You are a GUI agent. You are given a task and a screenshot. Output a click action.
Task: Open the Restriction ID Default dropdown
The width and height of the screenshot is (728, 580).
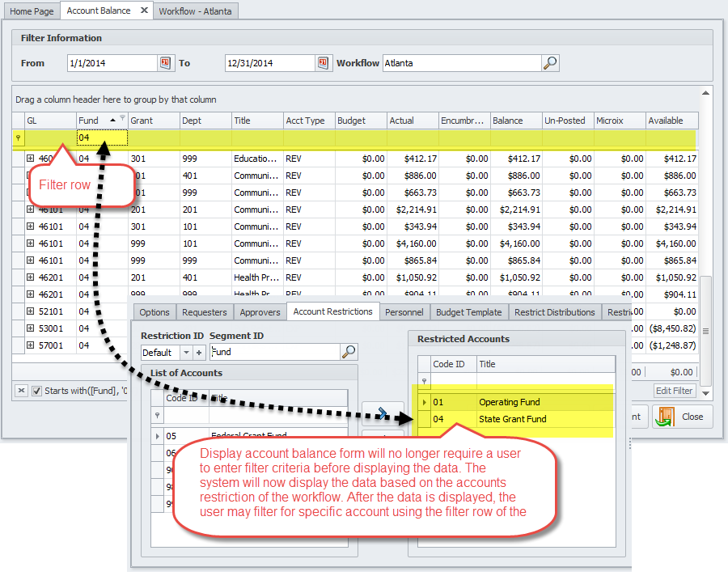point(186,353)
